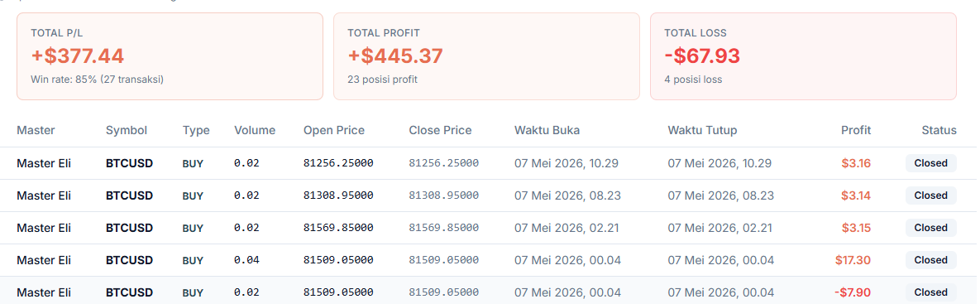The height and width of the screenshot is (304, 980).
Task: Click Closed badge for the $3.14 trade
Action: click(x=930, y=195)
